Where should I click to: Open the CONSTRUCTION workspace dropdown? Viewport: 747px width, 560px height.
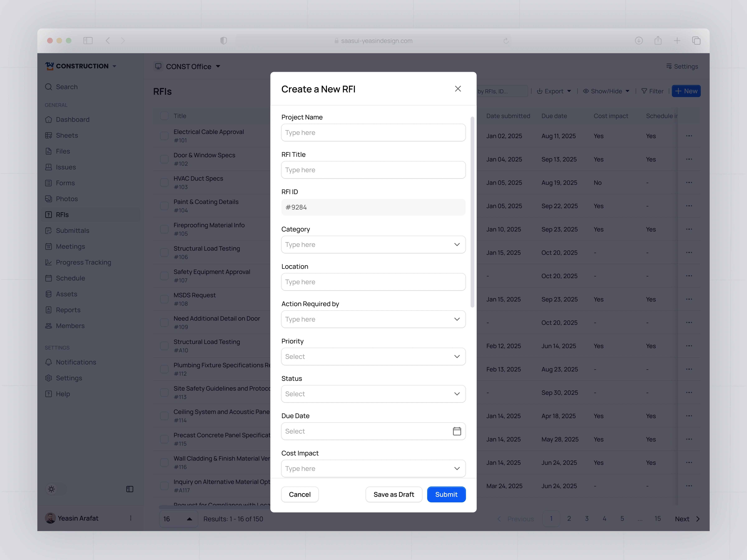click(x=81, y=66)
